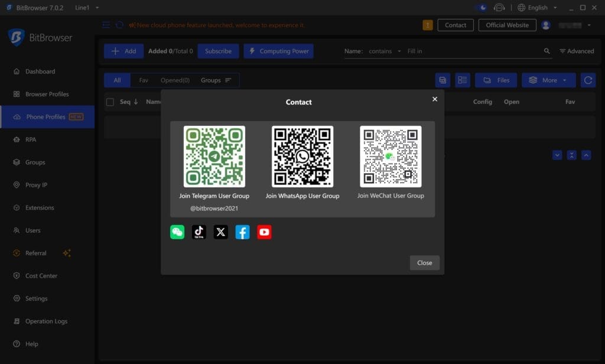Click the Files button
The height and width of the screenshot is (364, 605).
496,80
